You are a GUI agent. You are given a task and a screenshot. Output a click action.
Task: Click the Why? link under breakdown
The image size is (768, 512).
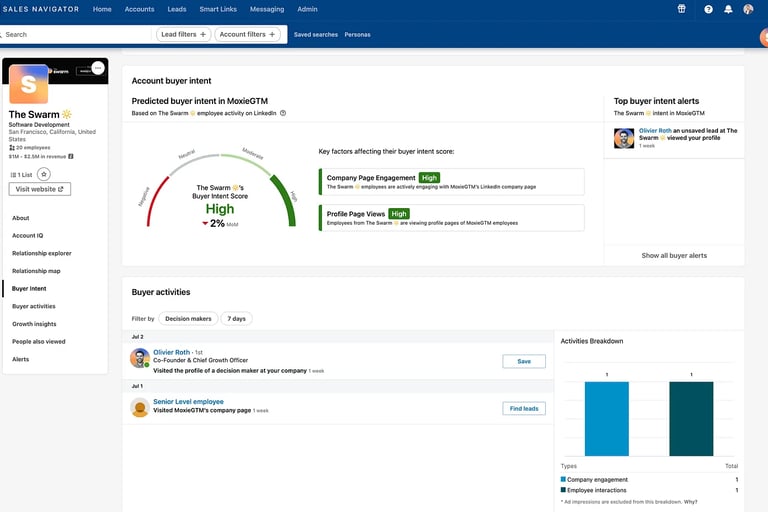691,502
